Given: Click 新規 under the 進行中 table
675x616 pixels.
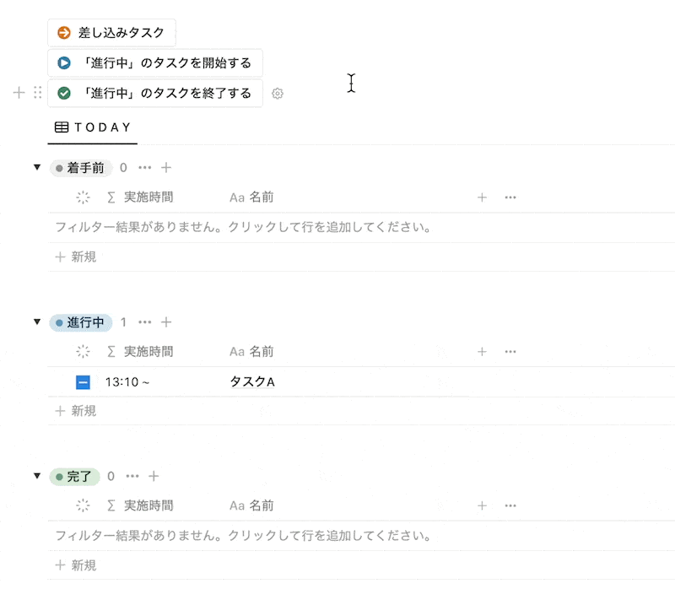Looking at the screenshot, I should tap(76, 411).
